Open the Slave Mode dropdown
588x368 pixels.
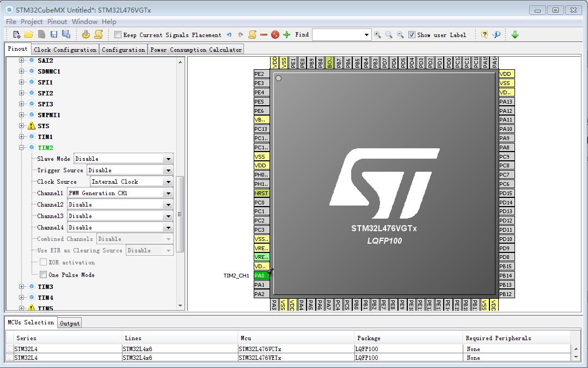168,159
